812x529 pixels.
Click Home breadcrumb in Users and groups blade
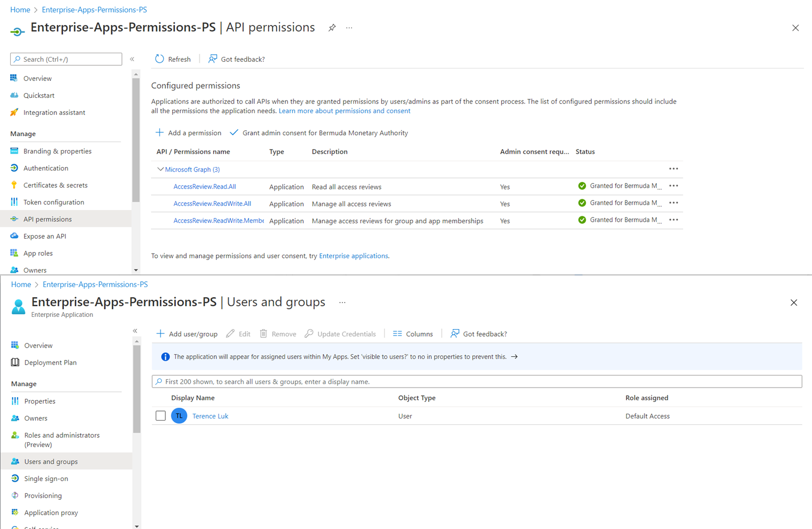(x=21, y=284)
